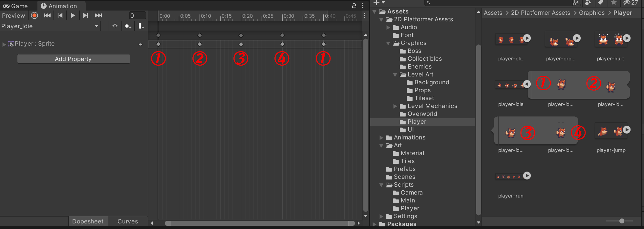
Task: Toggle hidden packages visibility showing 27
Action: pos(631,3)
